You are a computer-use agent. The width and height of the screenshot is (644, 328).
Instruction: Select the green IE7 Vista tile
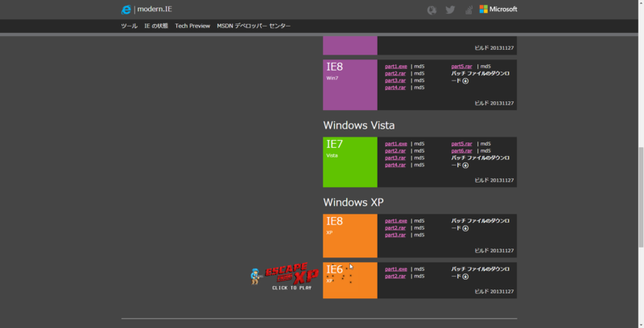point(350,162)
